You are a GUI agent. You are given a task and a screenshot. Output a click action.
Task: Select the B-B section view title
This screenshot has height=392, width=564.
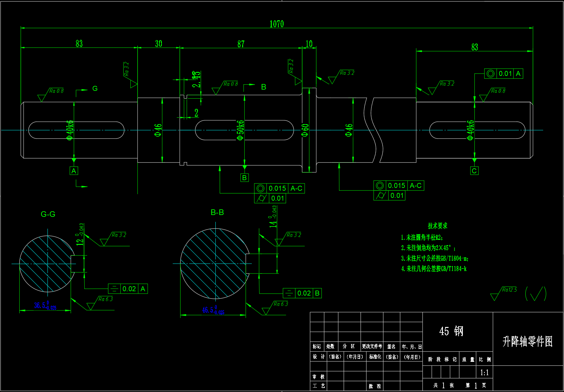point(217,212)
